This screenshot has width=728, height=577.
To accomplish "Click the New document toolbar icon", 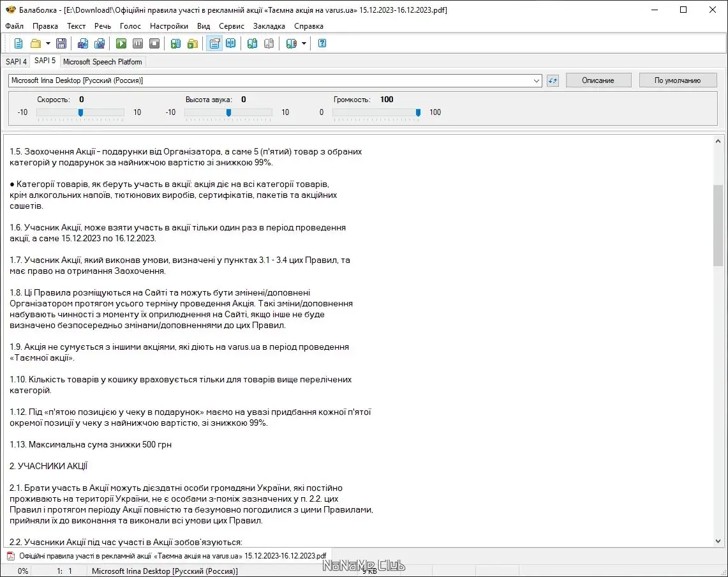I will (19, 43).
